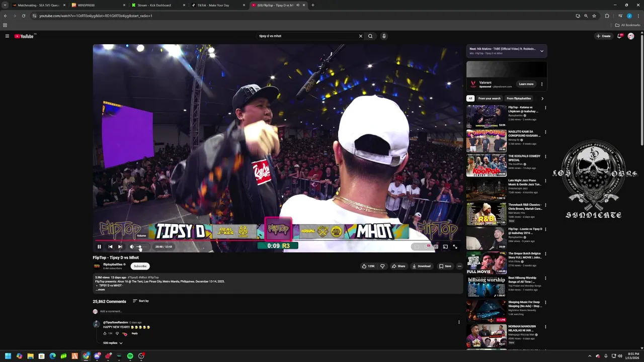Open options for the TipsyGoesRandom comment
The width and height of the screenshot is (644, 362).
[459, 322]
